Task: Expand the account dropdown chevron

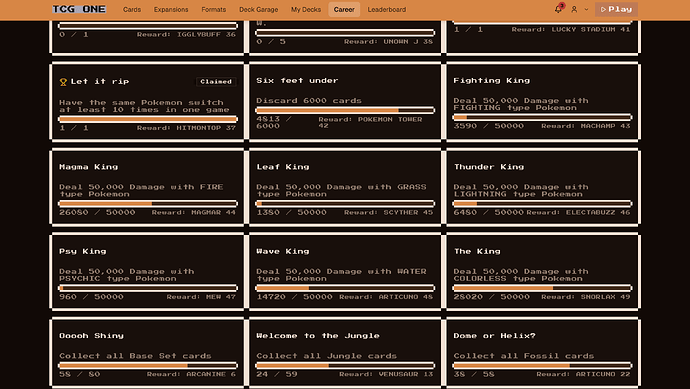Action: point(586,9)
